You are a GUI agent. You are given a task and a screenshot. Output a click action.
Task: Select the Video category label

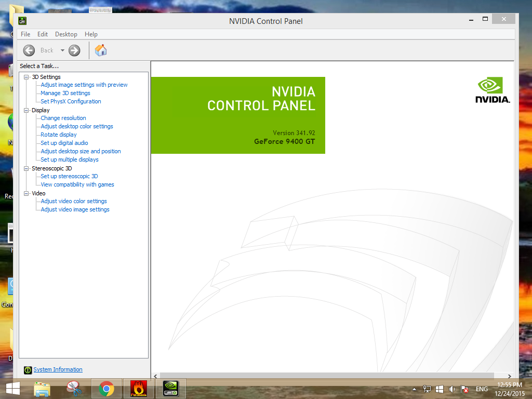coord(38,193)
